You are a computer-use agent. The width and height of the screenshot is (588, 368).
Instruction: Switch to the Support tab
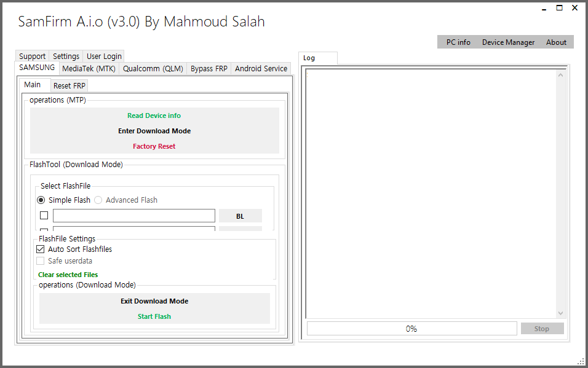click(x=32, y=56)
